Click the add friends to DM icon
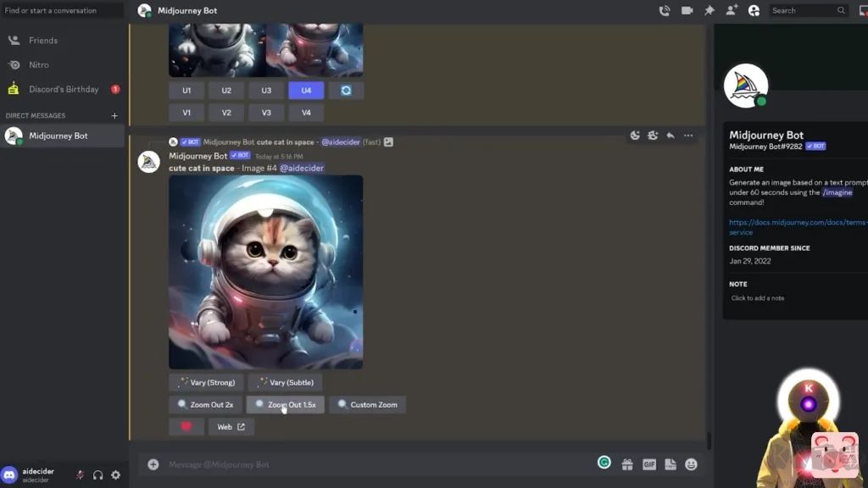This screenshot has height=488, width=868. coord(732,11)
